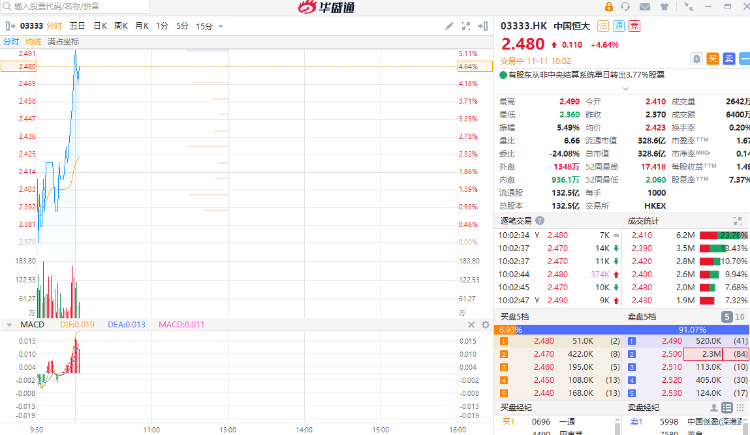
Task: Collapse the MACD indicator triangle
Action: pyautogui.click(x=9, y=325)
